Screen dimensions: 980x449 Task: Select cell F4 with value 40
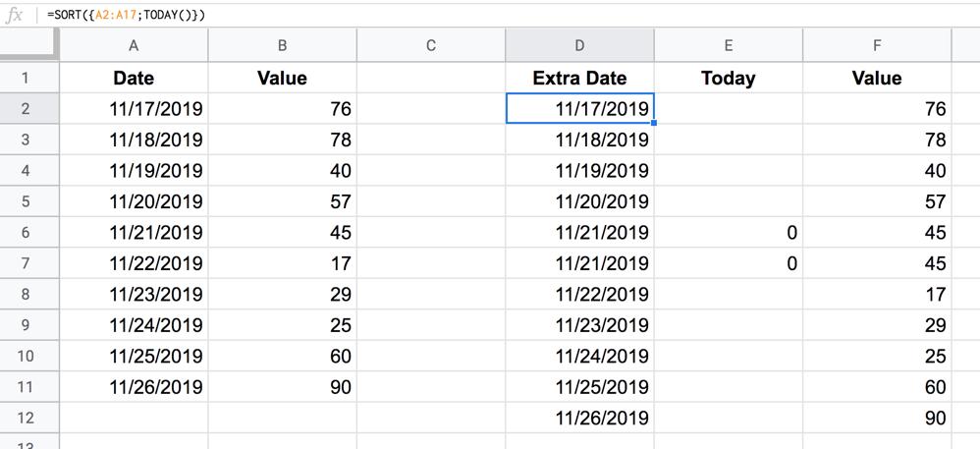pos(877,171)
